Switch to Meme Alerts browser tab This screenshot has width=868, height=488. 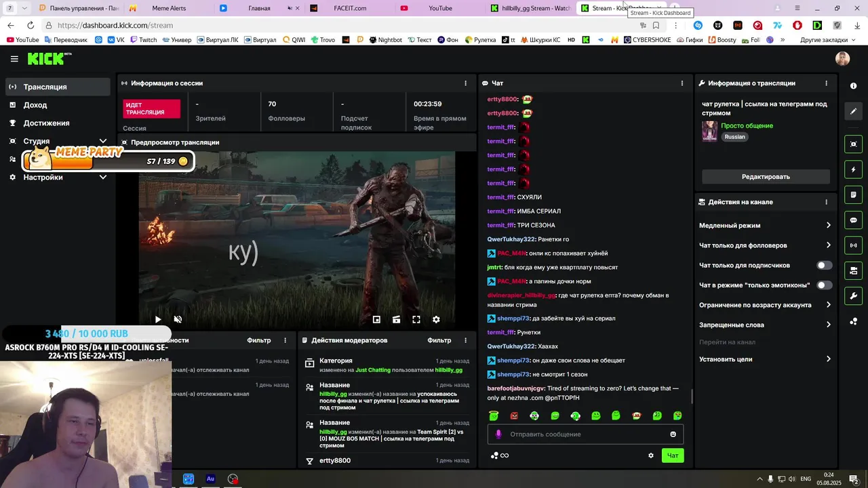pyautogui.click(x=169, y=8)
